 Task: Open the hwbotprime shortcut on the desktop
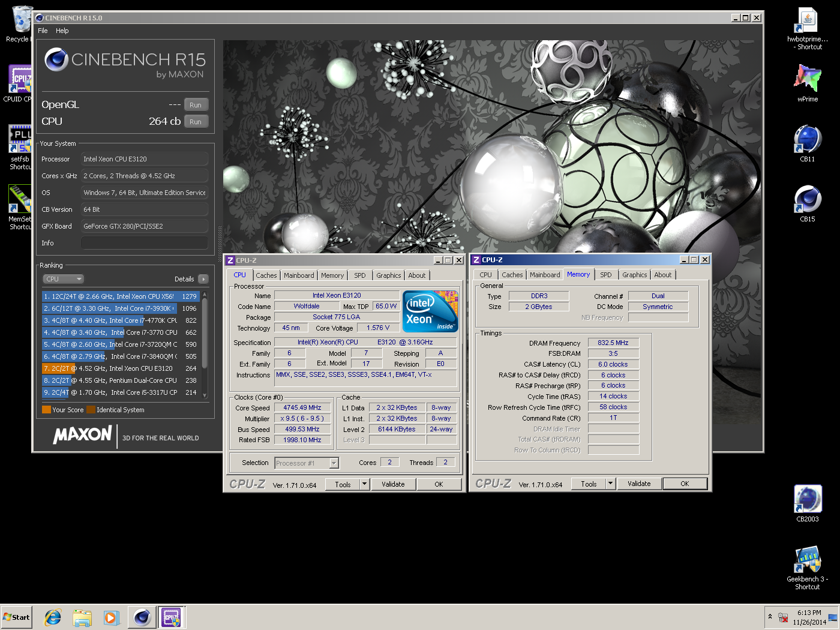click(807, 29)
